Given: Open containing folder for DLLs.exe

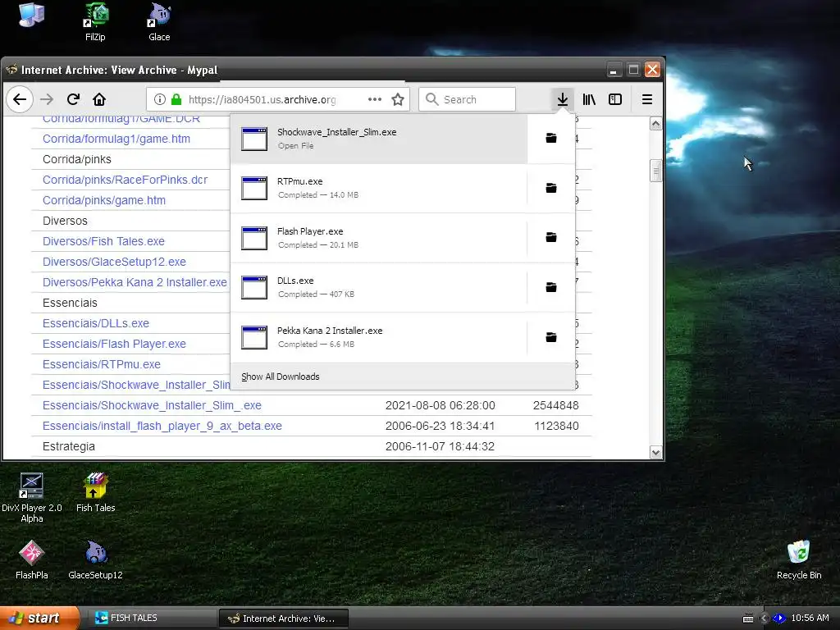Looking at the screenshot, I should pos(551,287).
